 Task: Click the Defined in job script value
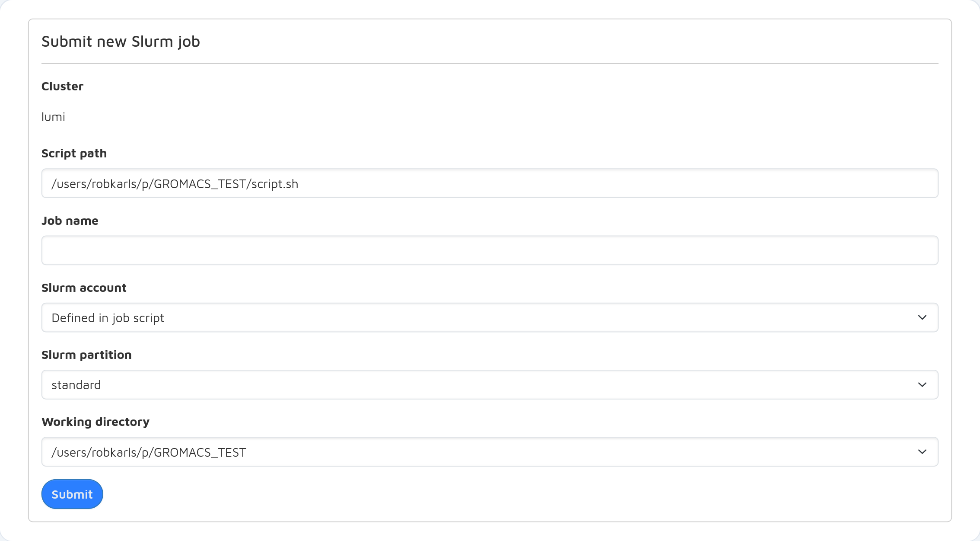coord(108,318)
